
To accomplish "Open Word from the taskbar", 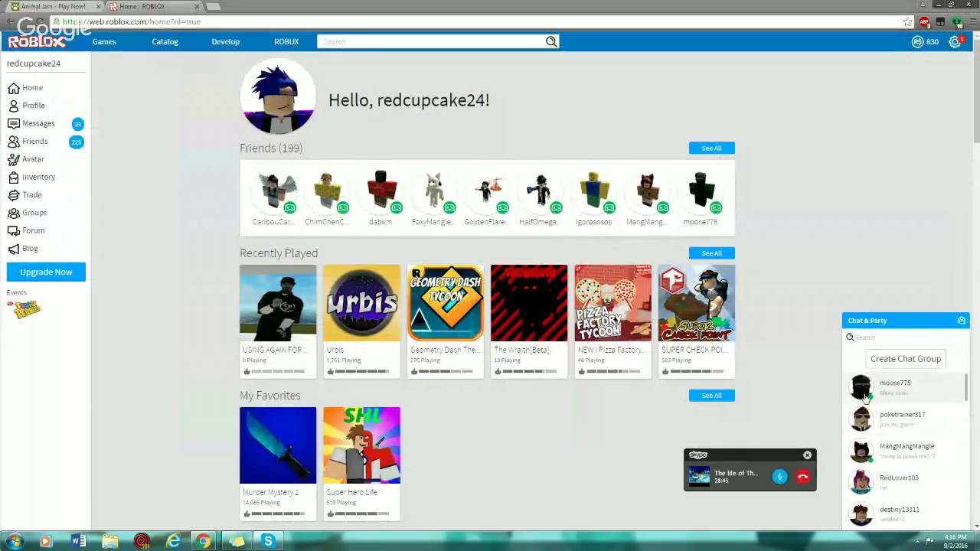I will click(78, 541).
